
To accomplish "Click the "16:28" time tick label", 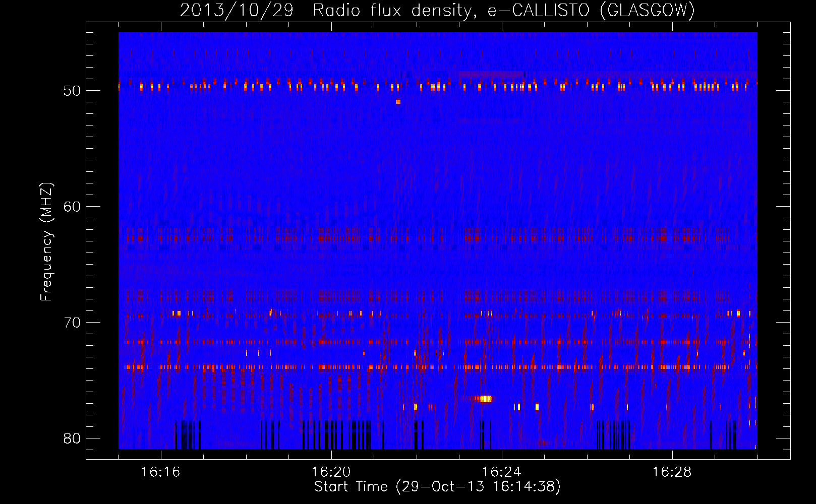I will [672, 472].
